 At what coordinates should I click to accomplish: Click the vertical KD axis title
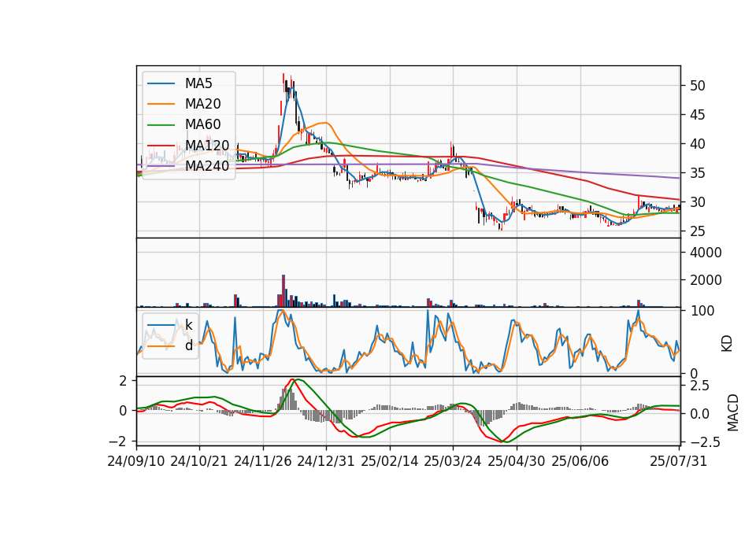click(727, 344)
